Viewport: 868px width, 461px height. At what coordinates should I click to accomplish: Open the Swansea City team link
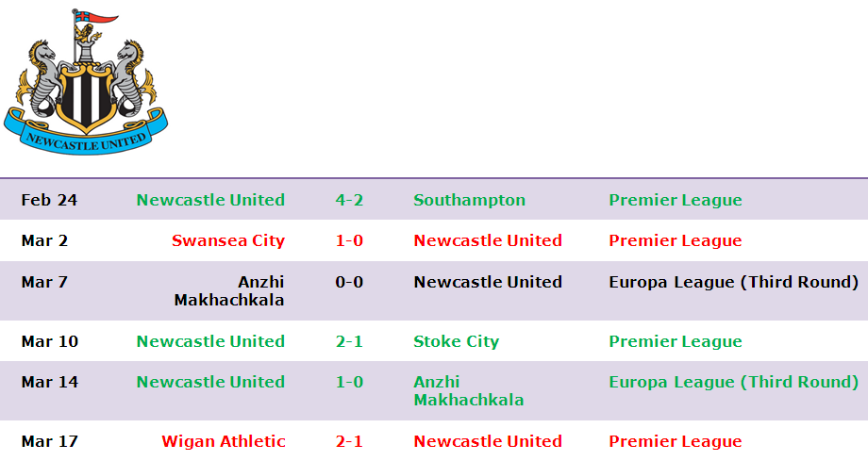tap(228, 240)
